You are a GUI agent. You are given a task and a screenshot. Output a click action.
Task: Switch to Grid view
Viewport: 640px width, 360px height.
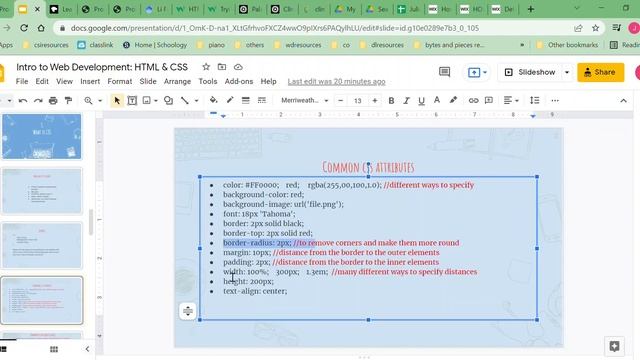point(54,349)
